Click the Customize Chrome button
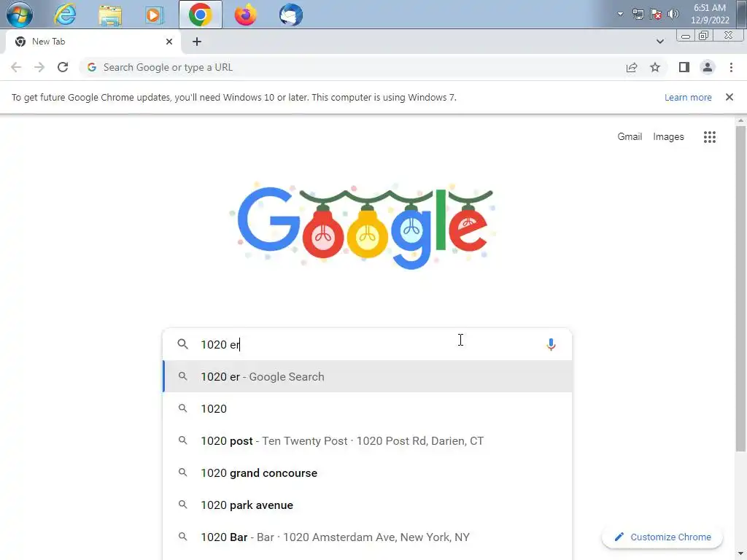The image size is (747, 560). [x=662, y=537]
